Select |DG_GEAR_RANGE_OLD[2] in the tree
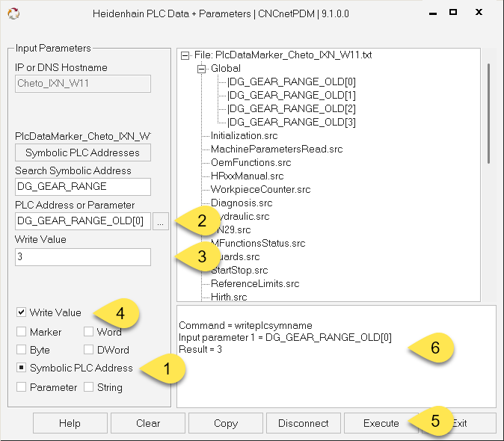The image size is (504, 441). (291, 109)
